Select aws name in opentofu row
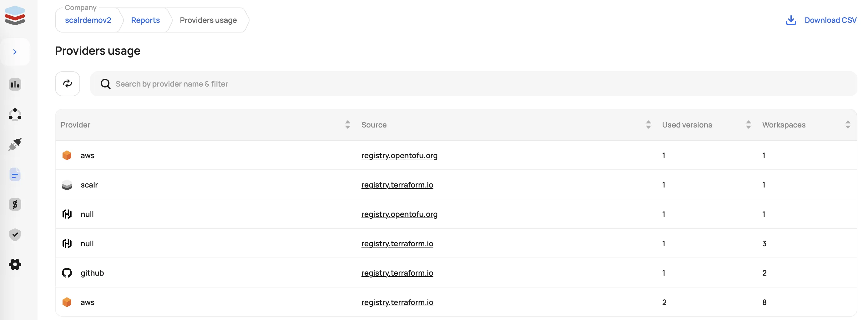This screenshot has height=320, width=868. pos(87,156)
